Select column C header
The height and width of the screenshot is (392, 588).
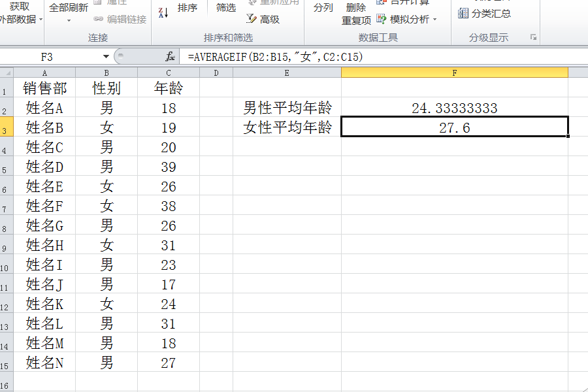pos(169,73)
